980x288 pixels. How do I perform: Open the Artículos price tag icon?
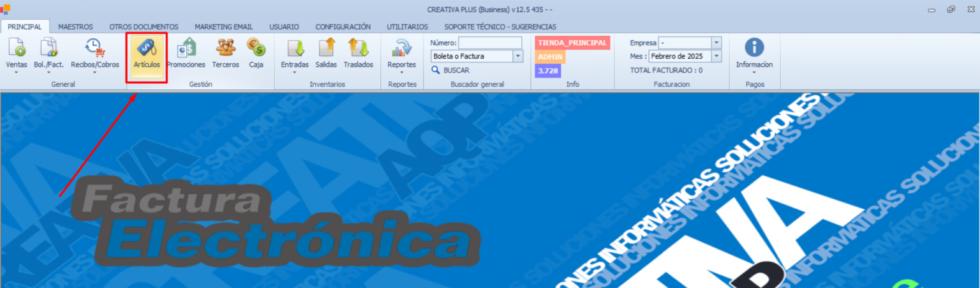point(147,48)
